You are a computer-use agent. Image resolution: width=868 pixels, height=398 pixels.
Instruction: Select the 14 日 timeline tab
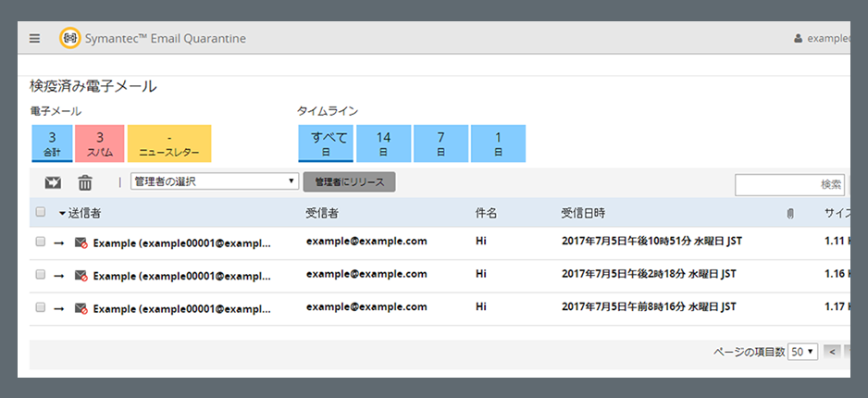(x=384, y=143)
